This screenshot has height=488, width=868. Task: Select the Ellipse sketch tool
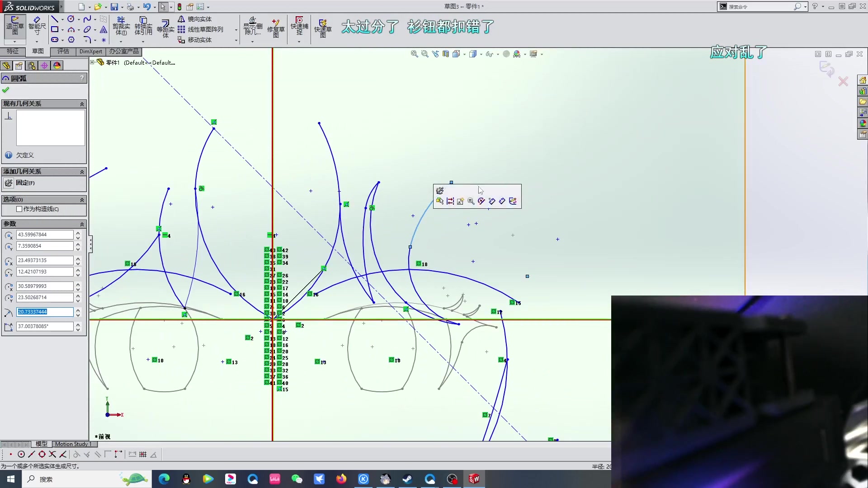(x=87, y=29)
